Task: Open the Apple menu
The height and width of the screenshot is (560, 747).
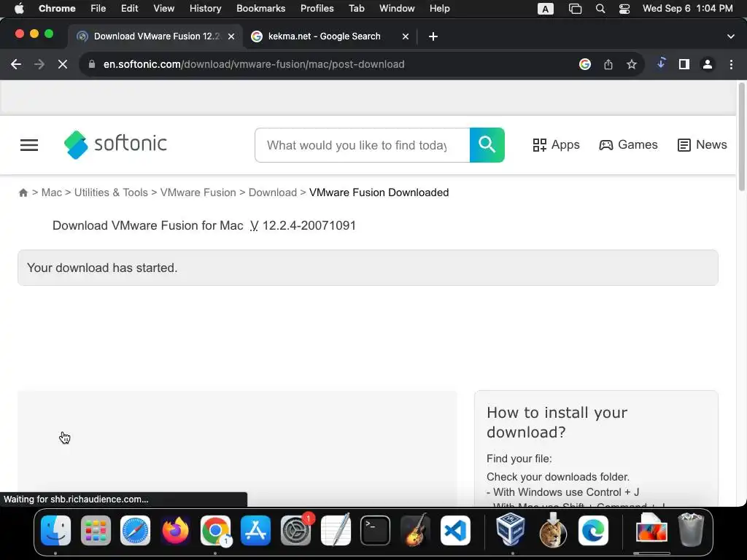Action: tap(19, 9)
